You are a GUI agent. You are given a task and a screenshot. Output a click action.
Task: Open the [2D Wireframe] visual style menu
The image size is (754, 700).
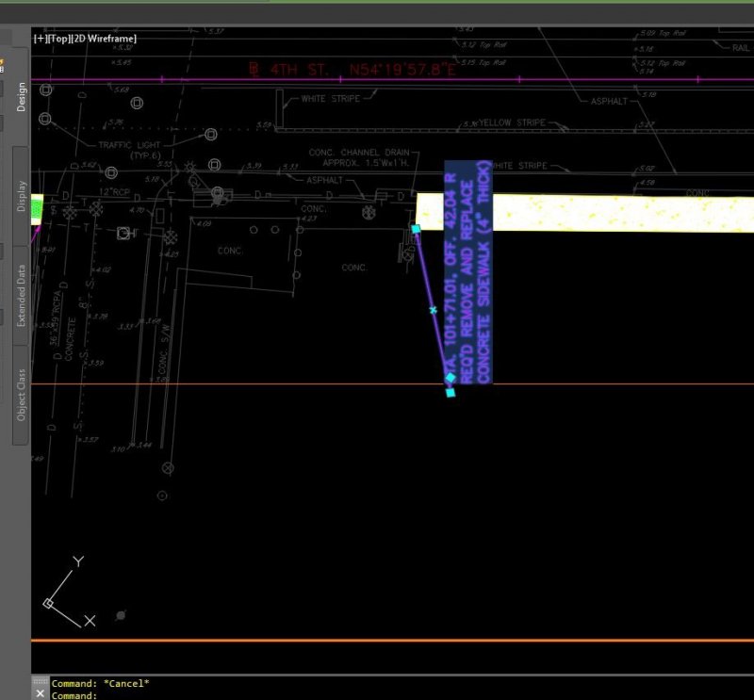pyautogui.click(x=106, y=39)
